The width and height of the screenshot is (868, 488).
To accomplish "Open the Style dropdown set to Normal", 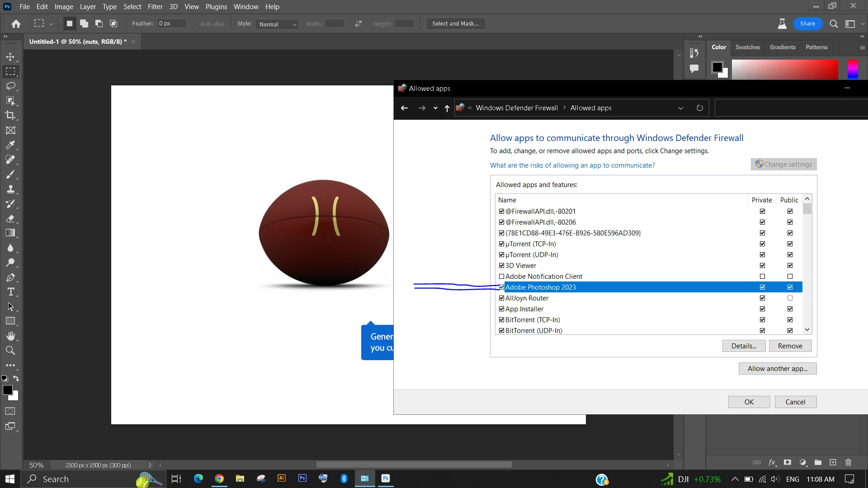I will (277, 24).
